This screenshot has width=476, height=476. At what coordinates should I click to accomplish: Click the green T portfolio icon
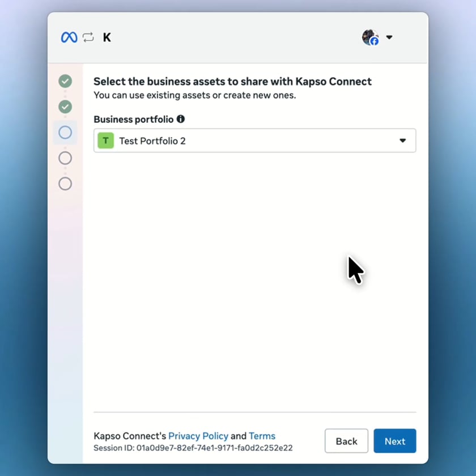tap(105, 141)
